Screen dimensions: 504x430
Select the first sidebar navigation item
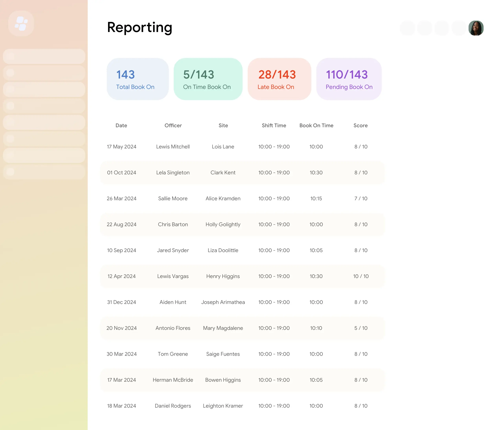pyautogui.click(x=44, y=56)
